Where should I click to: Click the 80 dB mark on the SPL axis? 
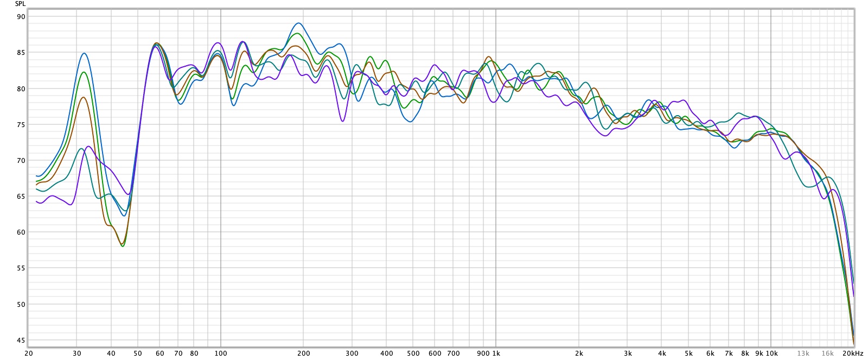click(21, 89)
